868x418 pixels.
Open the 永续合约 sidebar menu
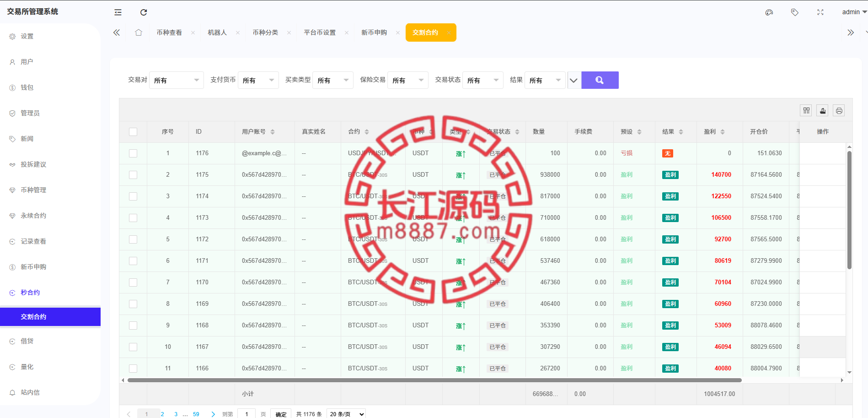click(x=50, y=216)
